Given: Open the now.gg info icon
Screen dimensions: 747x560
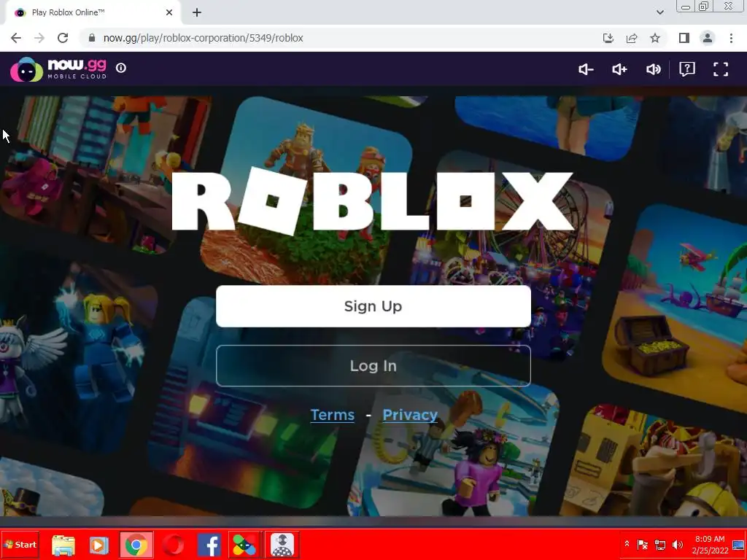Looking at the screenshot, I should [121, 68].
